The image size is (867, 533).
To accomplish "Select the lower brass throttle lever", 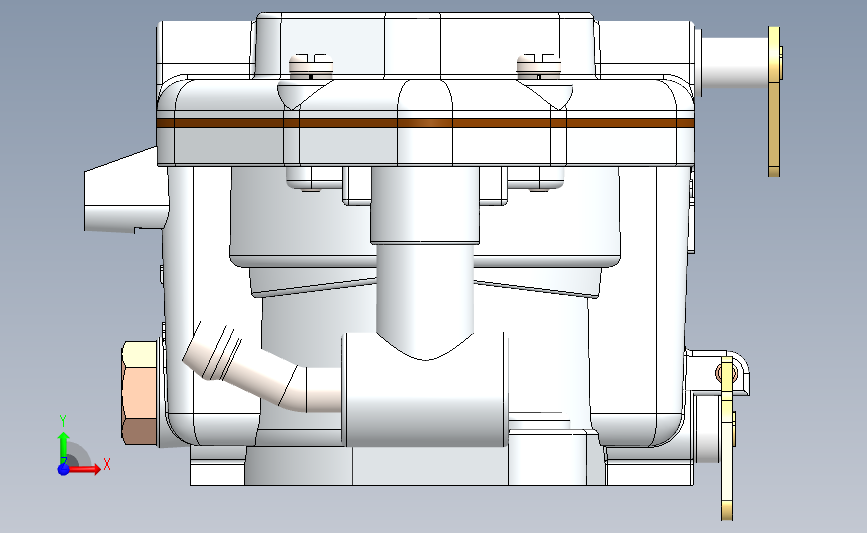I will point(728,438).
